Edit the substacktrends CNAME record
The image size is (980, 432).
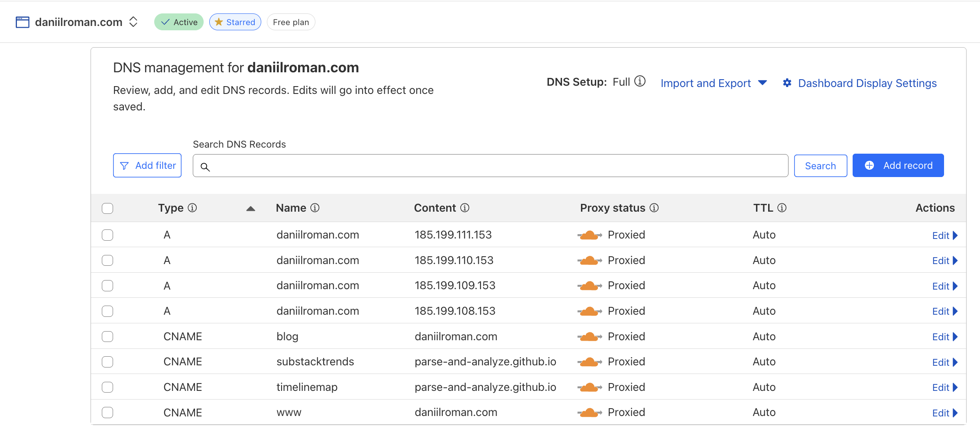pos(945,362)
